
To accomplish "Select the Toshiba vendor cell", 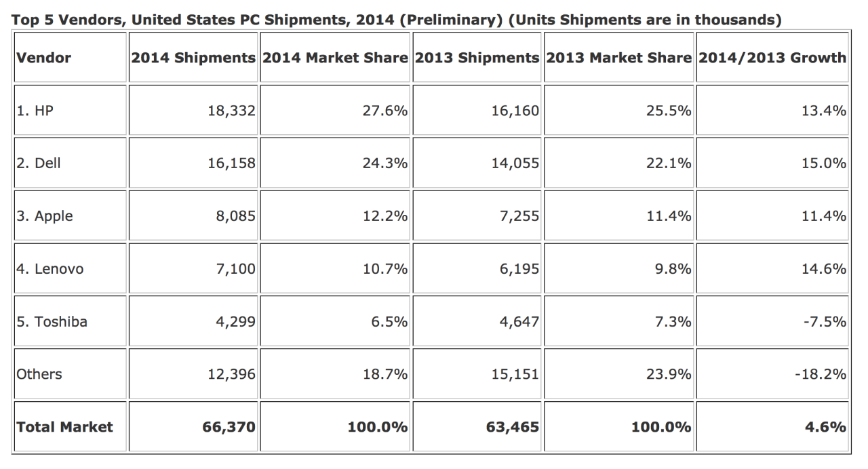I will point(52,321).
